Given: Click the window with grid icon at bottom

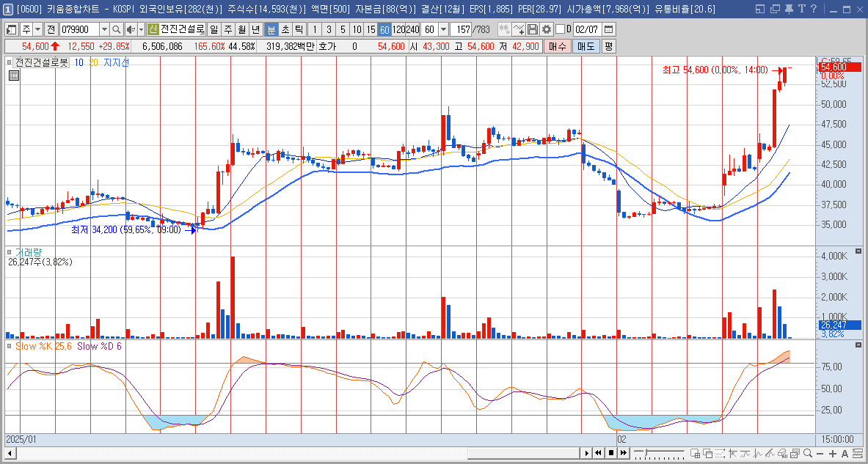Looking at the screenshot, I should 696,454.
